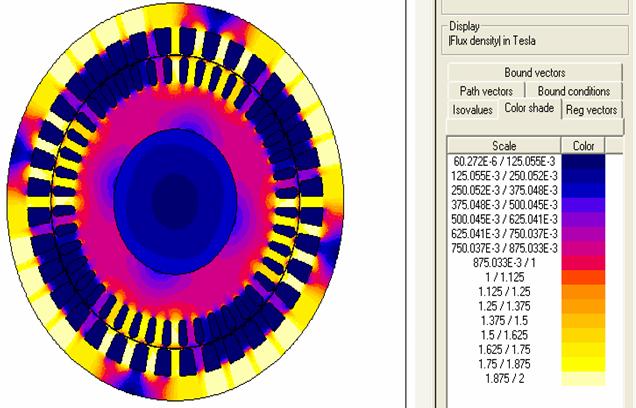The width and height of the screenshot is (636, 408).
Task: Switch to the Path vectors tab
Action: click(486, 91)
